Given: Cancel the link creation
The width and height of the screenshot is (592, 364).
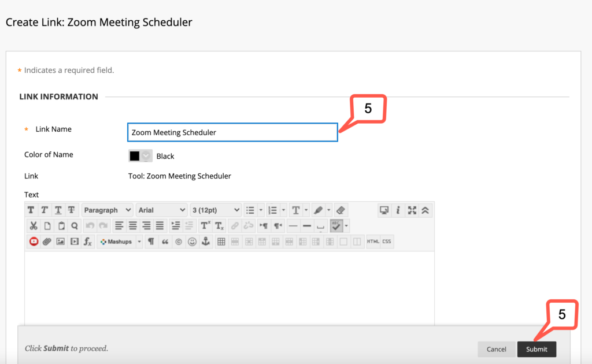Looking at the screenshot, I should click(497, 349).
